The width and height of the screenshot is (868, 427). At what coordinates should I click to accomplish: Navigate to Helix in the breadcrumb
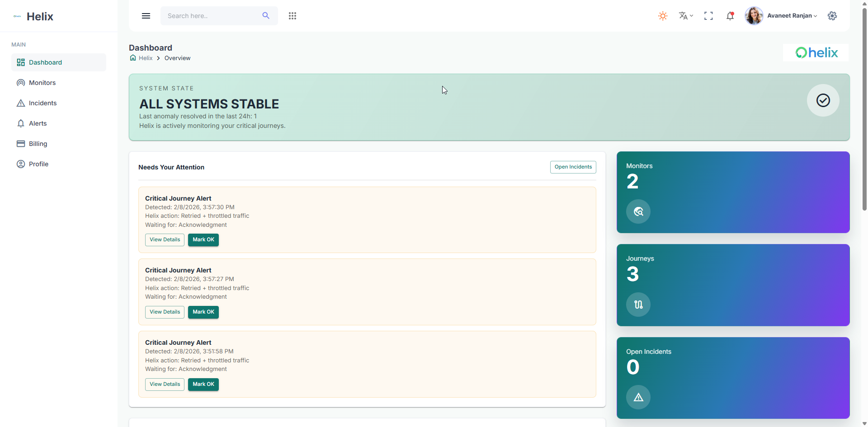click(145, 58)
